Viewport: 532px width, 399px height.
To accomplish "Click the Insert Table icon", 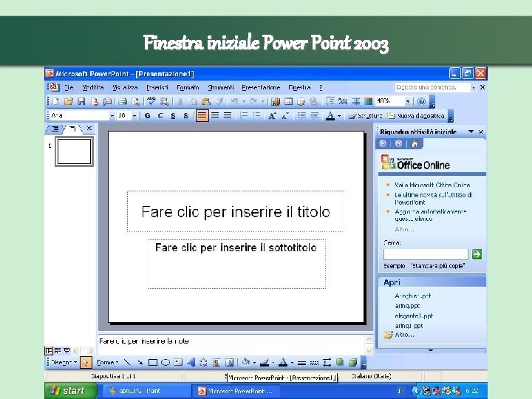I will 288,101.
